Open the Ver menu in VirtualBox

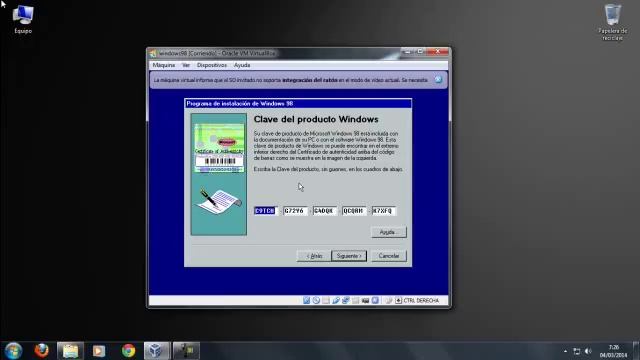(x=186, y=65)
